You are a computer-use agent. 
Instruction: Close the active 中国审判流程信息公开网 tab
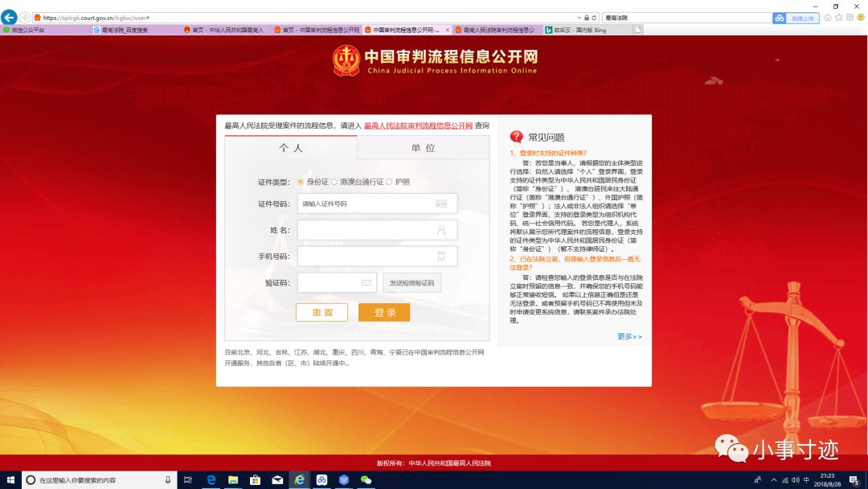(x=448, y=30)
